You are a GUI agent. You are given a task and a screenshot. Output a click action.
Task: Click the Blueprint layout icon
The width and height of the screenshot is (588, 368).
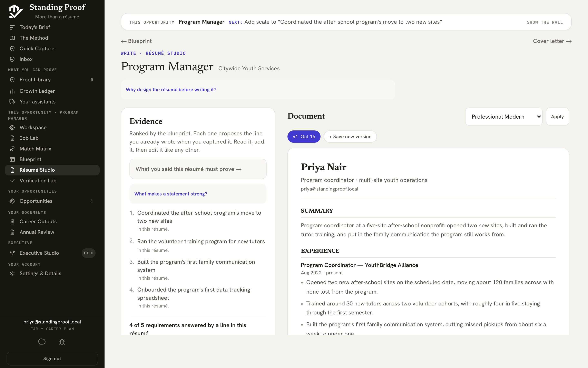[12, 159]
